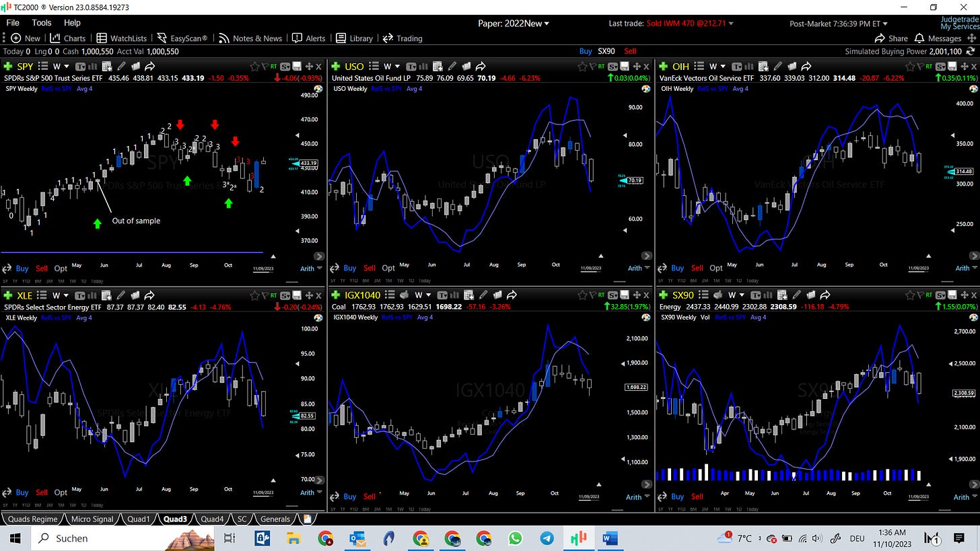980x551 pixels.
Task: Open the Help menu
Action: pyautogui.click(x=72, y=23)
